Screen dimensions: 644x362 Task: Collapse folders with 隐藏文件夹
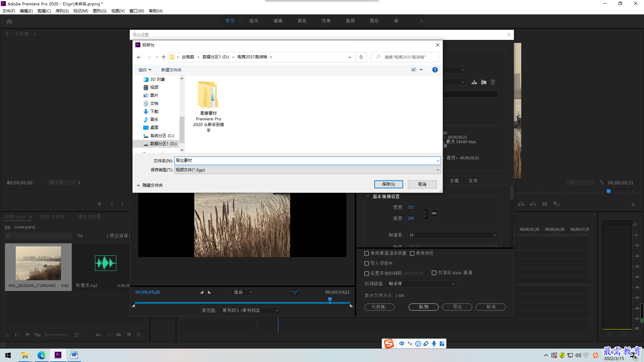pos(150,185)
